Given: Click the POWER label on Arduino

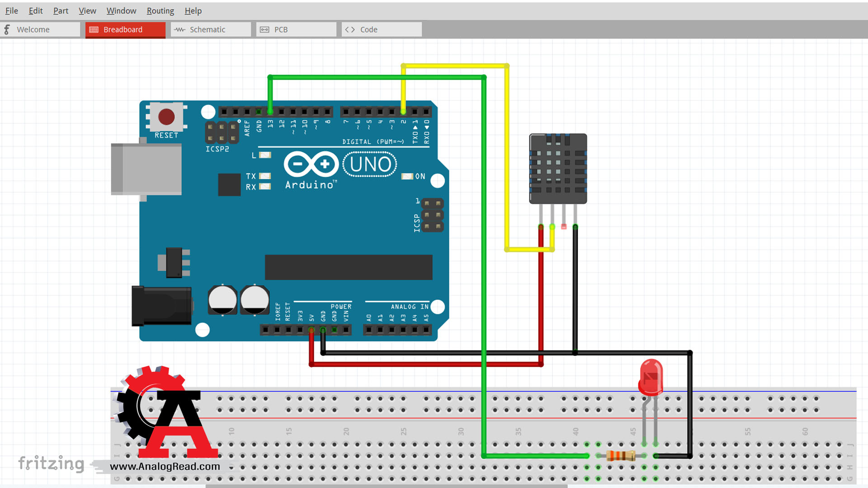Looking at the screenshot, I should tap(341, 307).
